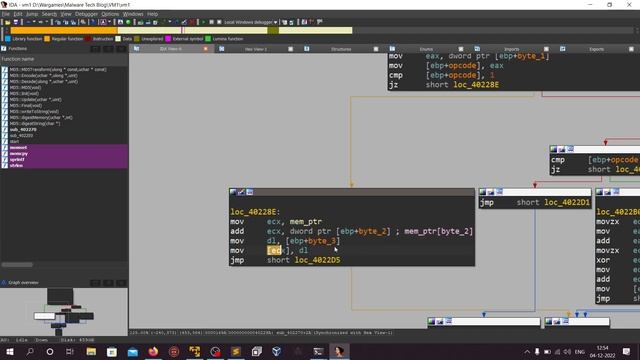
Task: Click the orange section of navigation band
Action: [64, 30]
